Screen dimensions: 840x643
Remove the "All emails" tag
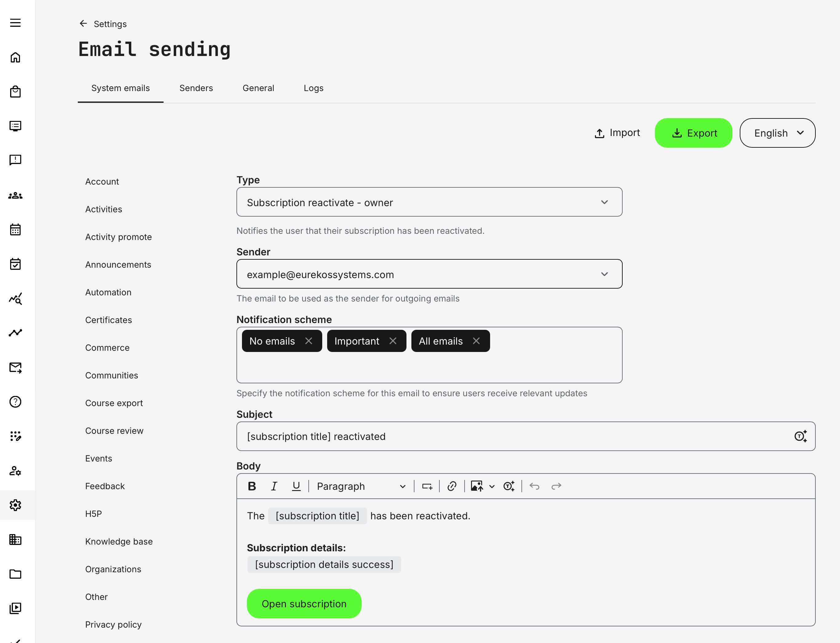(x=476, y=341)
